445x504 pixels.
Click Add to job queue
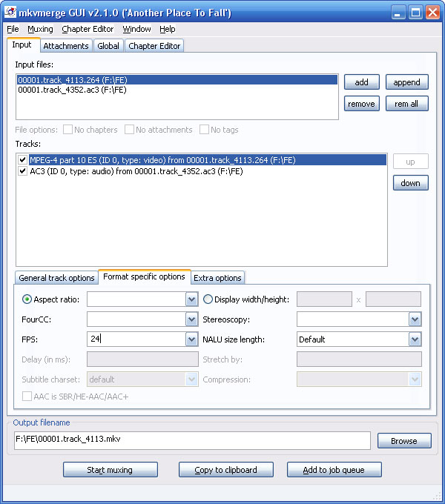click(x=334, y=470)
